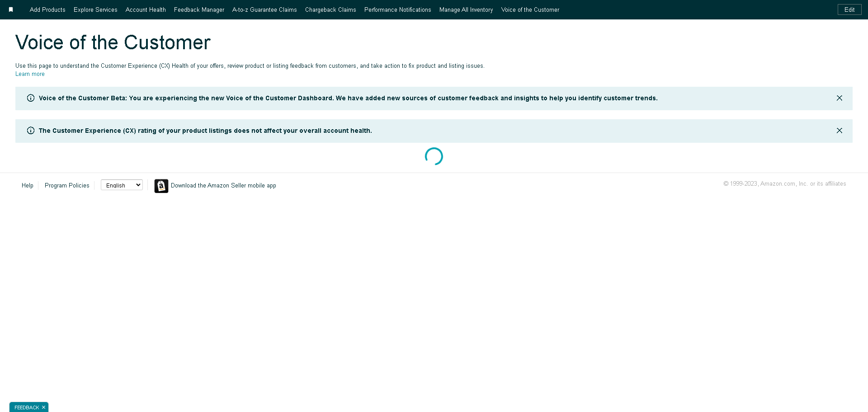Click the Edit button in top bar
This screenshot has width=868, height=412.
pos(849,9)
